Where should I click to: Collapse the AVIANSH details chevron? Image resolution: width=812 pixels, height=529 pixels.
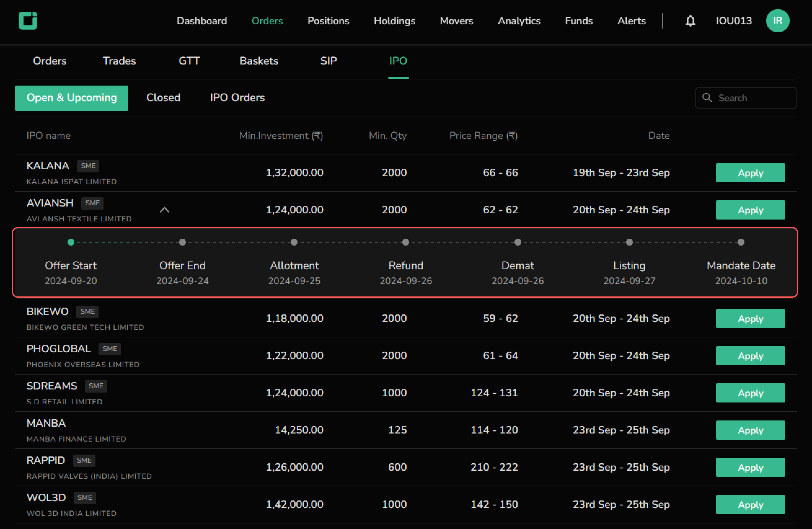point(165,210)
